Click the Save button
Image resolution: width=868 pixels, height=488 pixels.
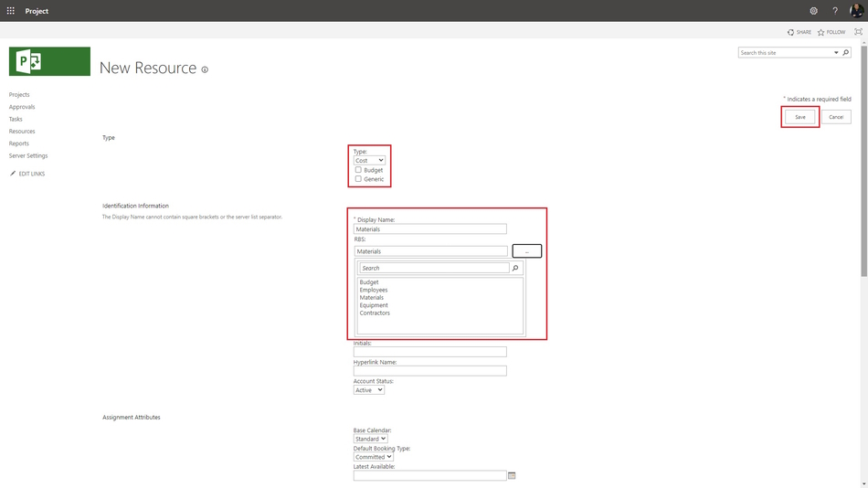pyautogui.click(x=799, y=117)
